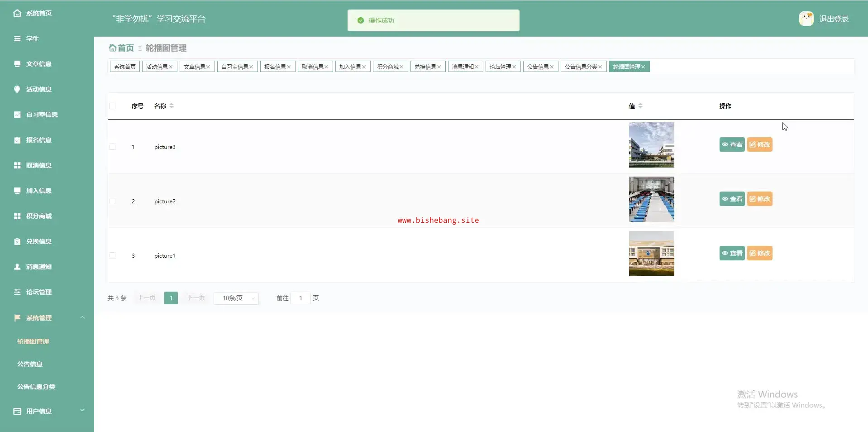Image resolution: width=868 pixels, height=432 pixels.
Task: Click the 系统管理 flag icon
Action: [17, 318]
